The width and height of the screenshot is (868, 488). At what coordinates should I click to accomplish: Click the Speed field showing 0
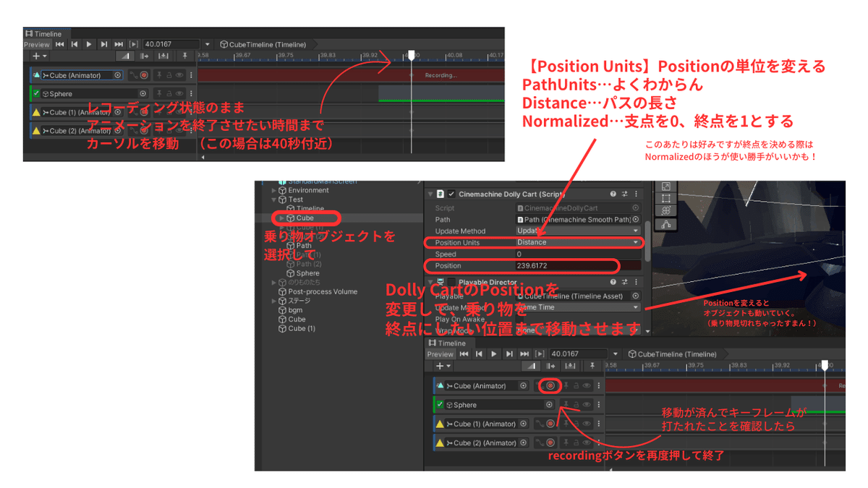tap(579, 254)
